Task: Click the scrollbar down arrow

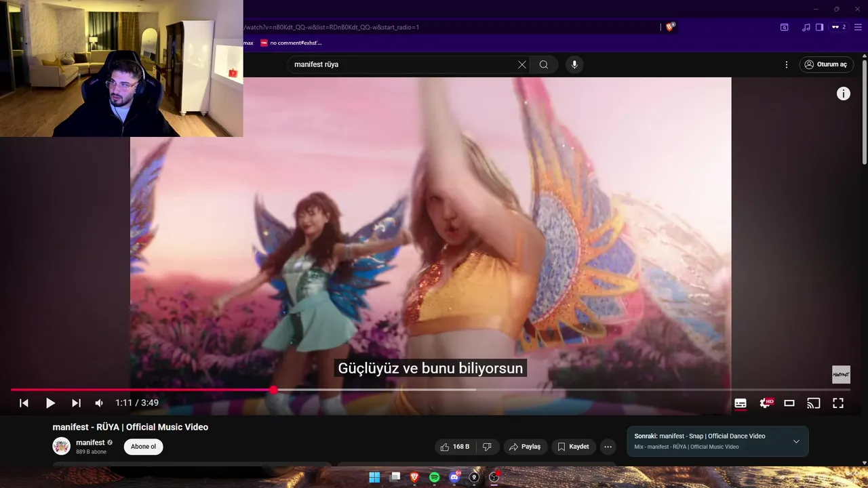Action: (x=864, y=463)
